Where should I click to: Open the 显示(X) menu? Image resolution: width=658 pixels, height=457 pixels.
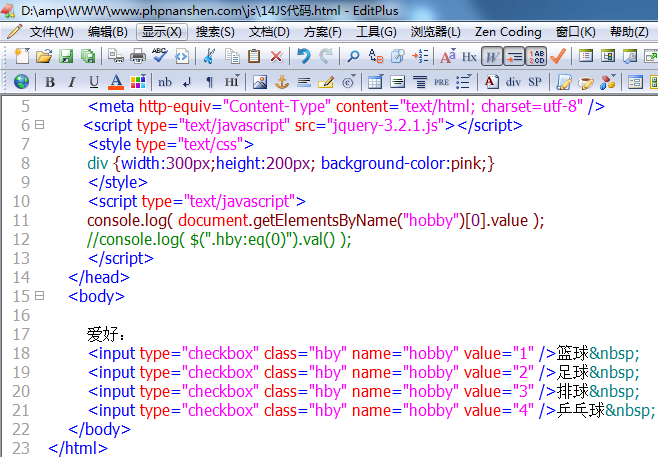pyautogui.click(x=162, y=32)
